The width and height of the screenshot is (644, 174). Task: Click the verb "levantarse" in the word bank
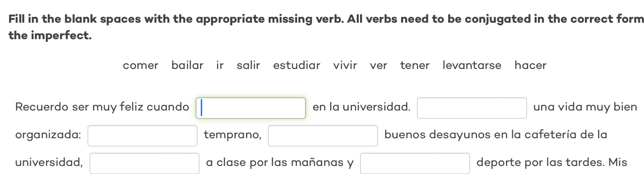(x=472, y=66)
